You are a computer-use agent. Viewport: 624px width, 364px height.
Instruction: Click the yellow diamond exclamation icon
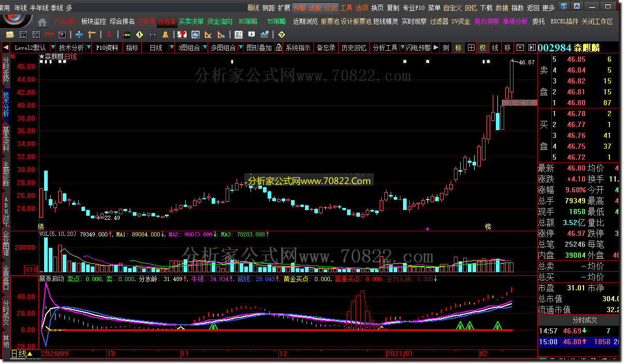[140, 35]
